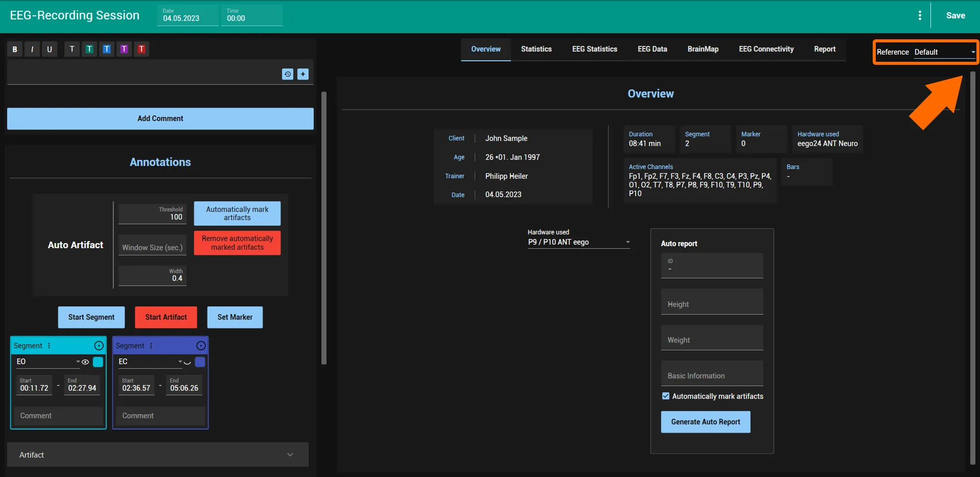980x477 pixels.
Task: Toggle italic text formatting
Action: (32, 49)
